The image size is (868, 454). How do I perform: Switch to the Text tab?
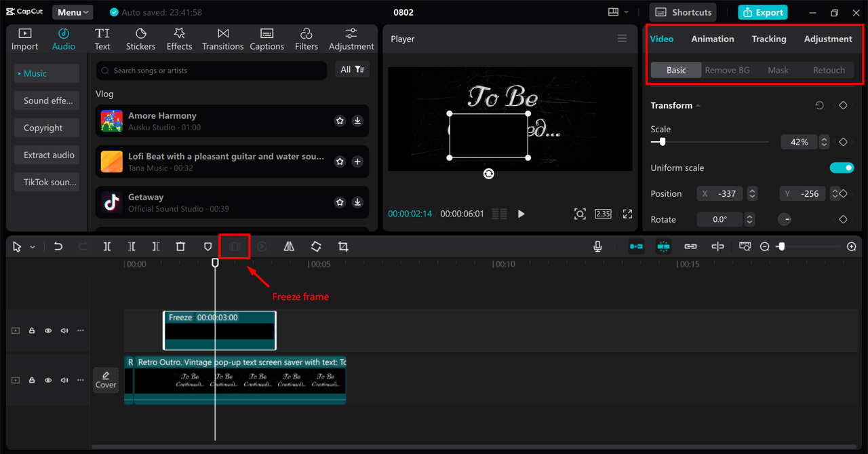[102, 39]
